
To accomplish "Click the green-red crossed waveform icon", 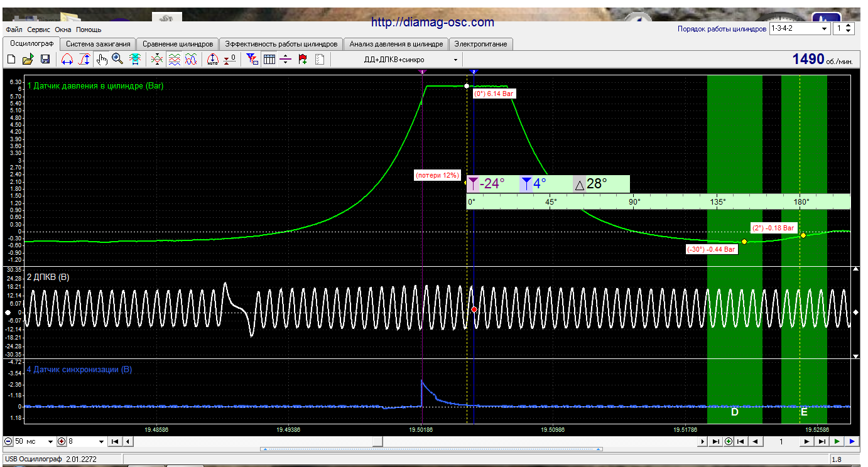I will [158, 59].
